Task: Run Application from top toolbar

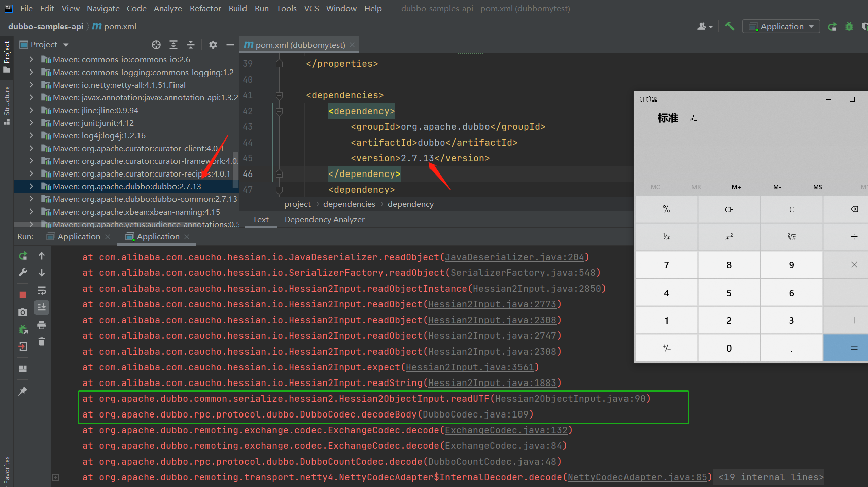Action: click(x=832, y=26)
